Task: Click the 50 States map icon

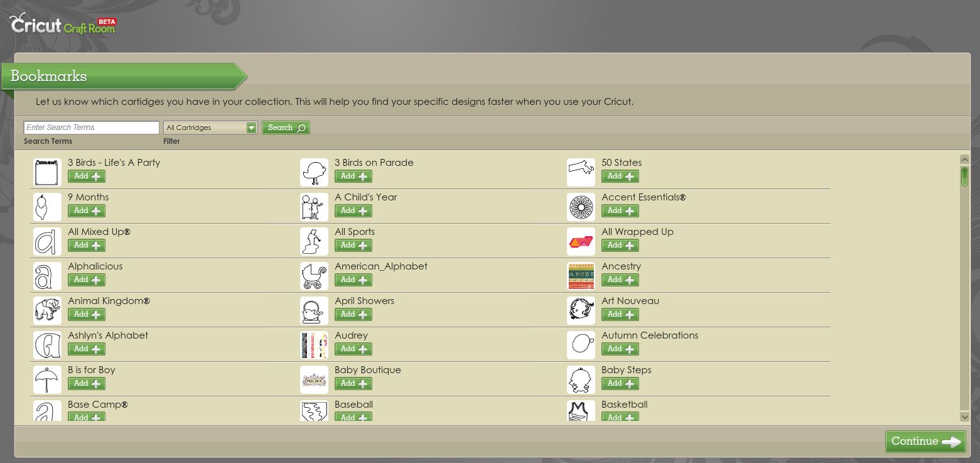Action: pyautogui.click(x=581, y=173)
